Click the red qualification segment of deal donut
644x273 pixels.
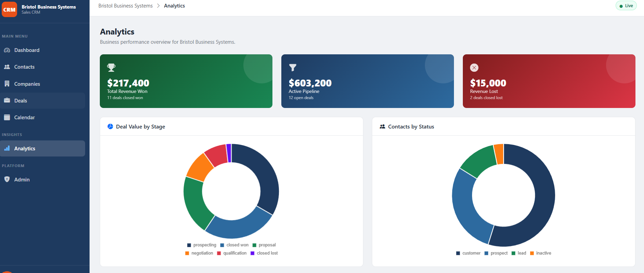click(217, 155)
